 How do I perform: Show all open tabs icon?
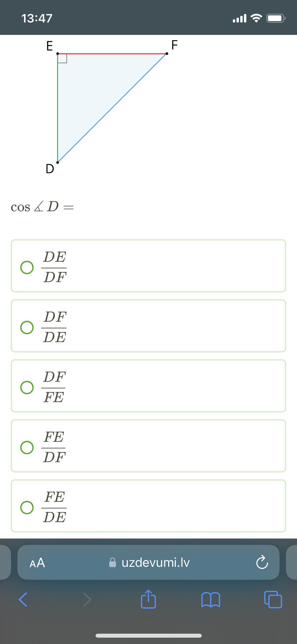click(273, 599)
